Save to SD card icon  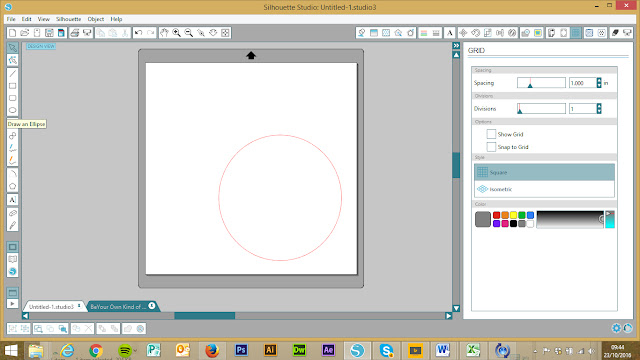tap(61, 33)
